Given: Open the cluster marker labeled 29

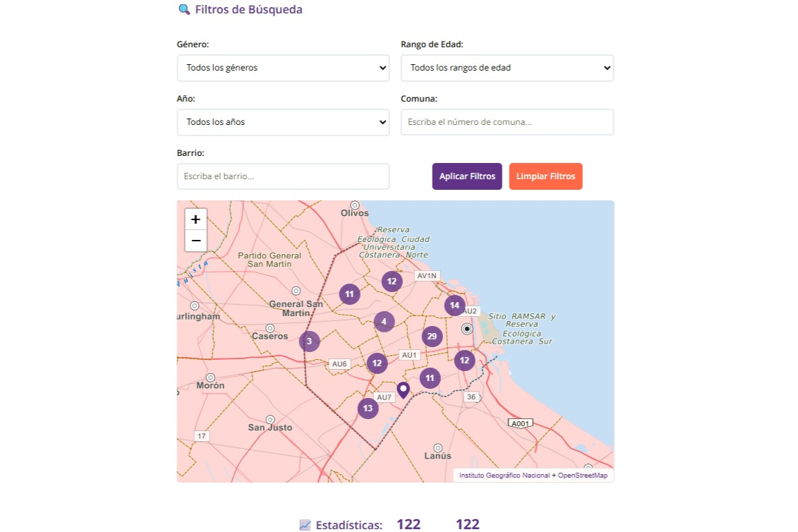Looking at the screenshot, I should 432,337.
